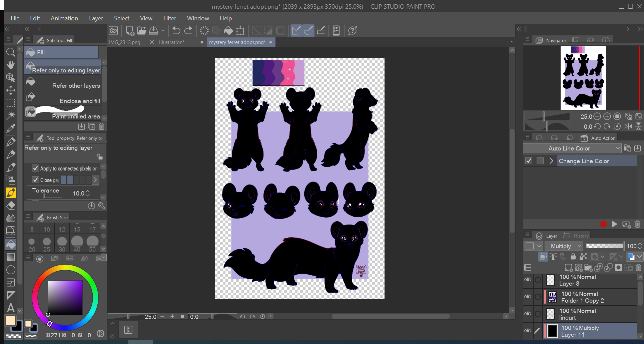Expand the Change Line Color action
Image resolution: width=644 pixels, height=344 pixels.
pyautogui.click(x=551, y=161)
